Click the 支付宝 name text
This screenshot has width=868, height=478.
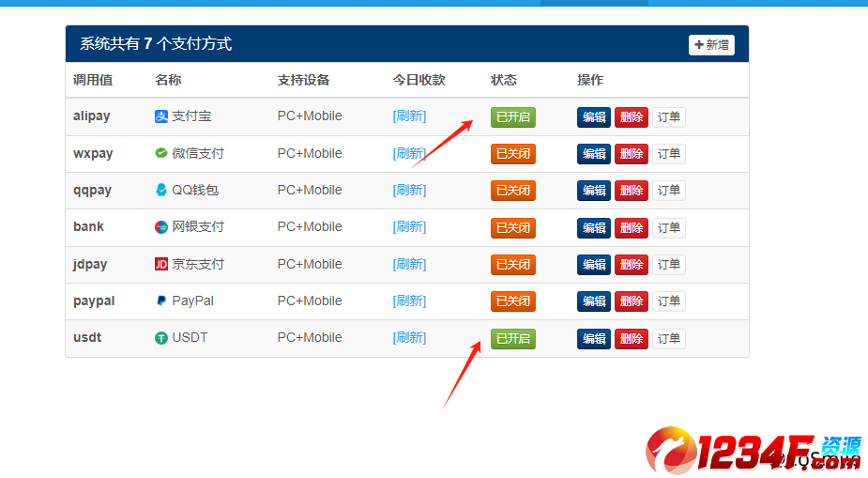pos(191,116)
